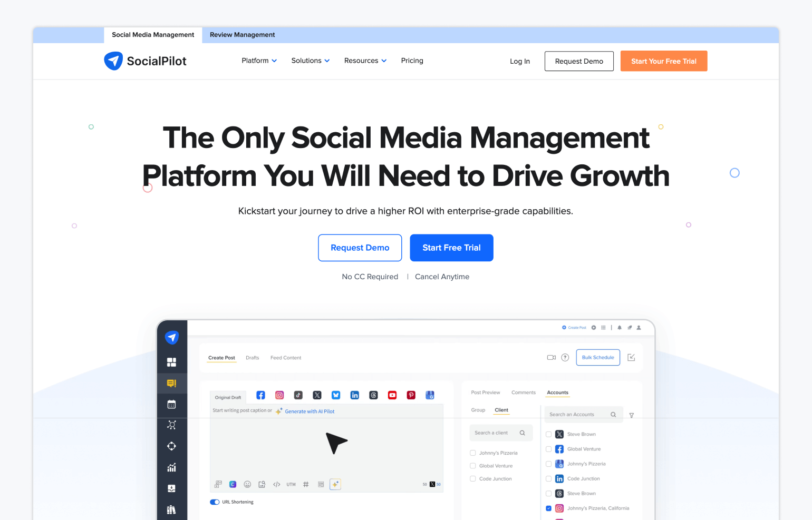Expand the Platform dropdown menu
Viewport: 812px width, 520px height.
(x=259, y=61)
